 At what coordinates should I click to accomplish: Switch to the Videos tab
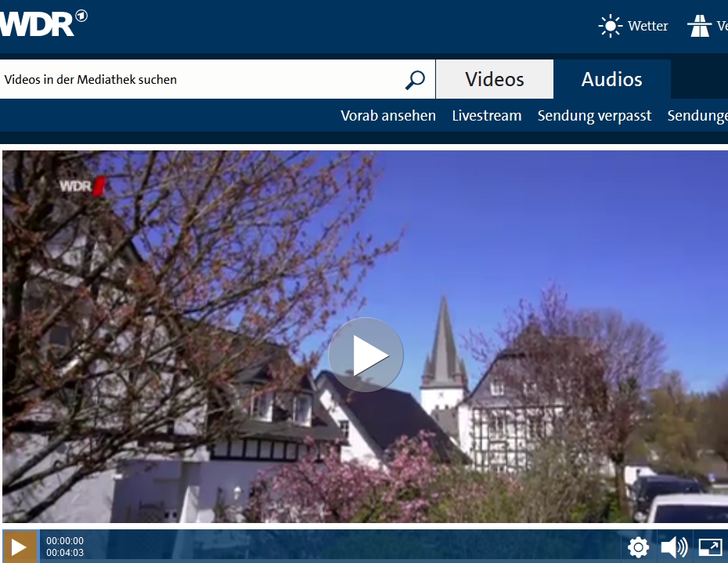coord(494,79)
